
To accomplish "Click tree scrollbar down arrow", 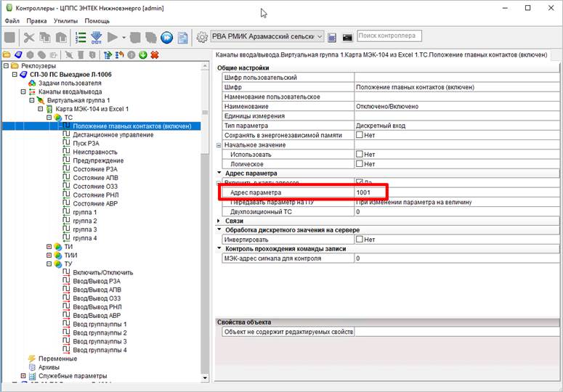I will click(205, 377).
